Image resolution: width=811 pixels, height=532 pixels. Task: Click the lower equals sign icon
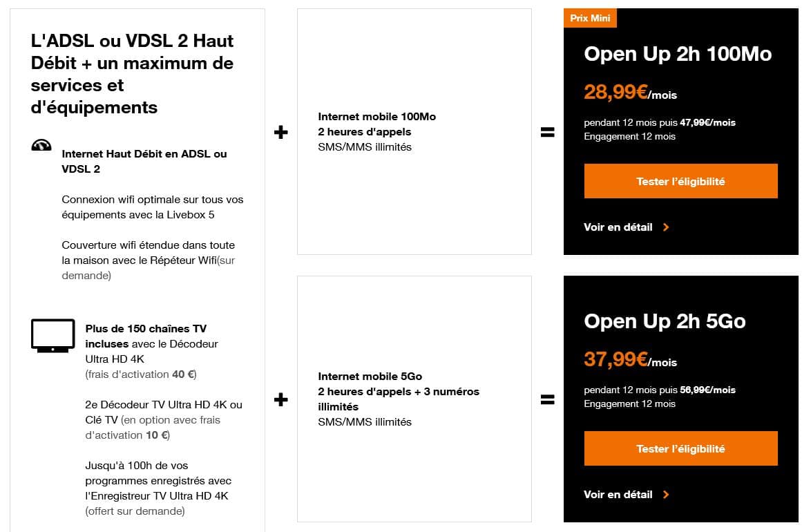point(547,399)
